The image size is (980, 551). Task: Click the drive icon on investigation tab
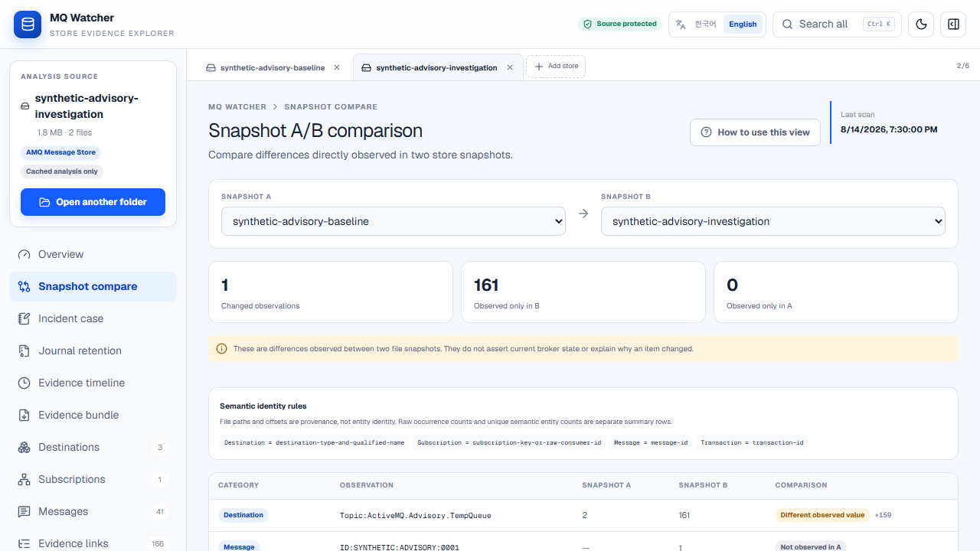tap(366, 67)
